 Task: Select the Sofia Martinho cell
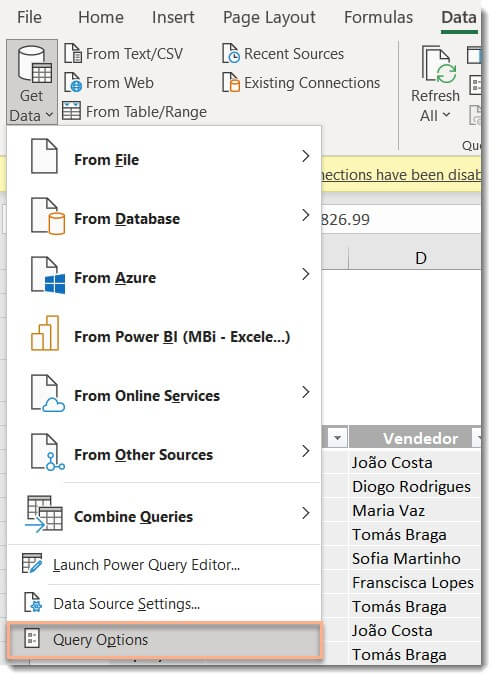pos(415,558)
